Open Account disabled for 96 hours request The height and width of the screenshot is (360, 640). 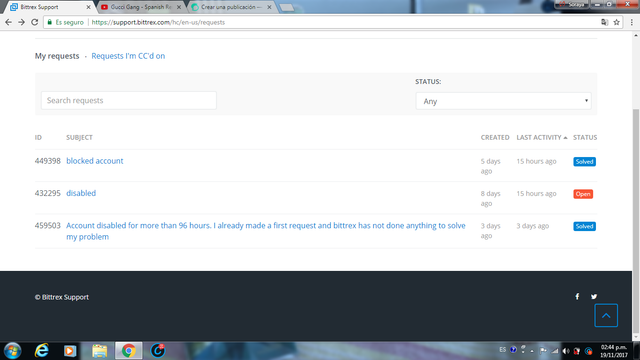pyautogui.click(x=266, y=231)
